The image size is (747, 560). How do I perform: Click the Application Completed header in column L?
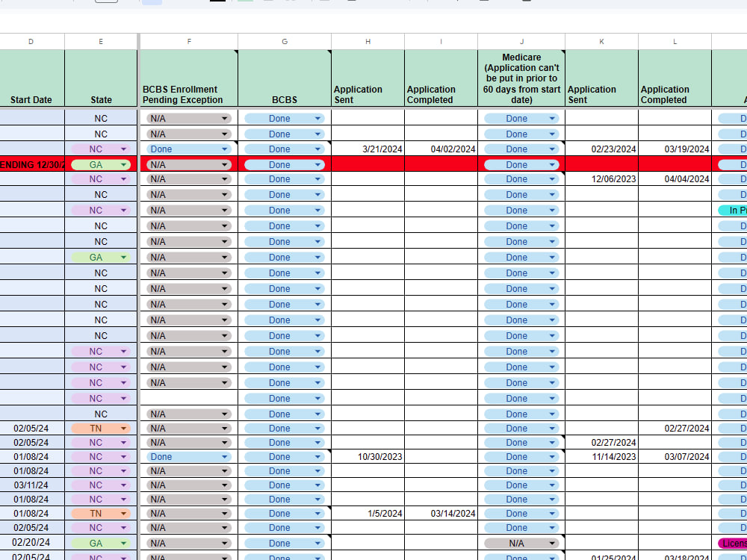click(675, 78)
